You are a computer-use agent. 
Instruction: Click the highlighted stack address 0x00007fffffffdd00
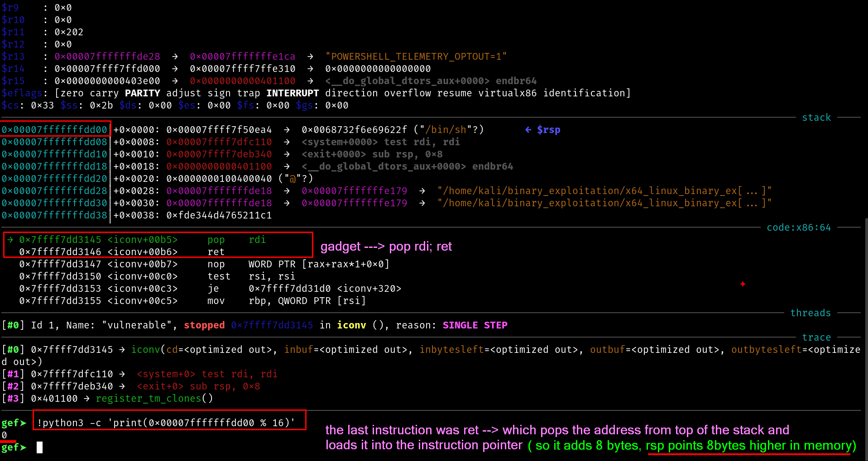[x=54, y=130]
